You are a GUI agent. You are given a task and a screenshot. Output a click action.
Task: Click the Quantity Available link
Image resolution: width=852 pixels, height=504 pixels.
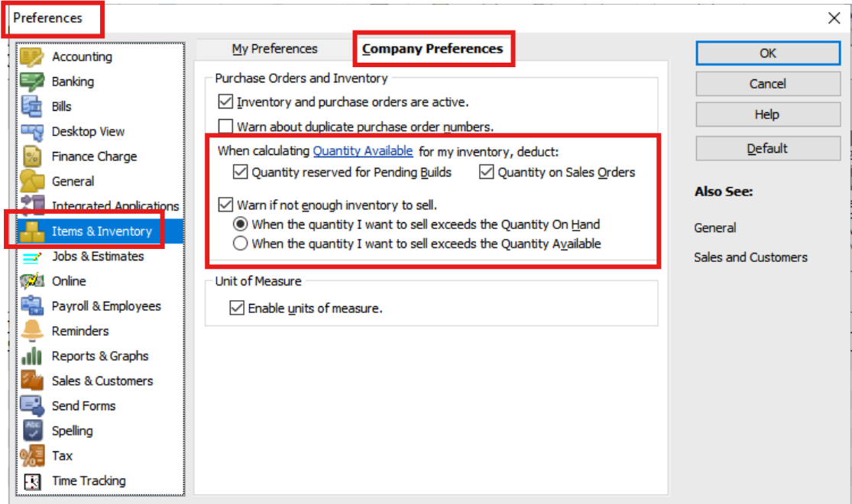coord(363,151)
